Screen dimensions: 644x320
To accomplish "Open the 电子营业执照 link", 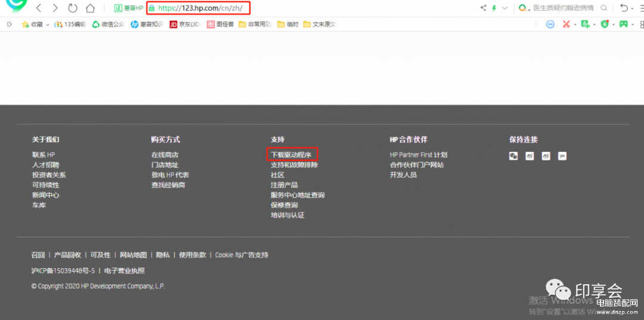I will [125, 271].
